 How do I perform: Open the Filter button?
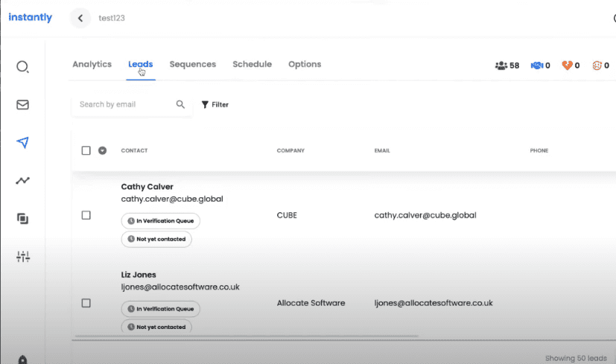[x=215, y=104]
